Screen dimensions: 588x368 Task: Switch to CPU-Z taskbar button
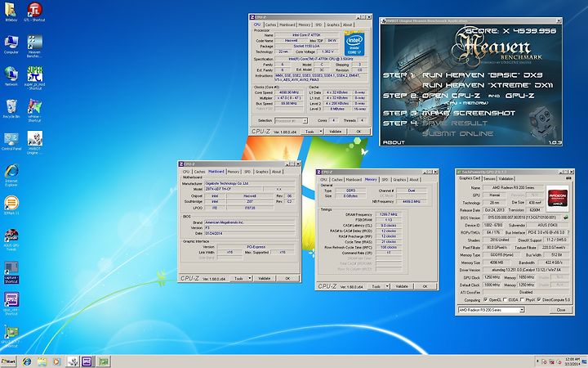tap(87, 361)
